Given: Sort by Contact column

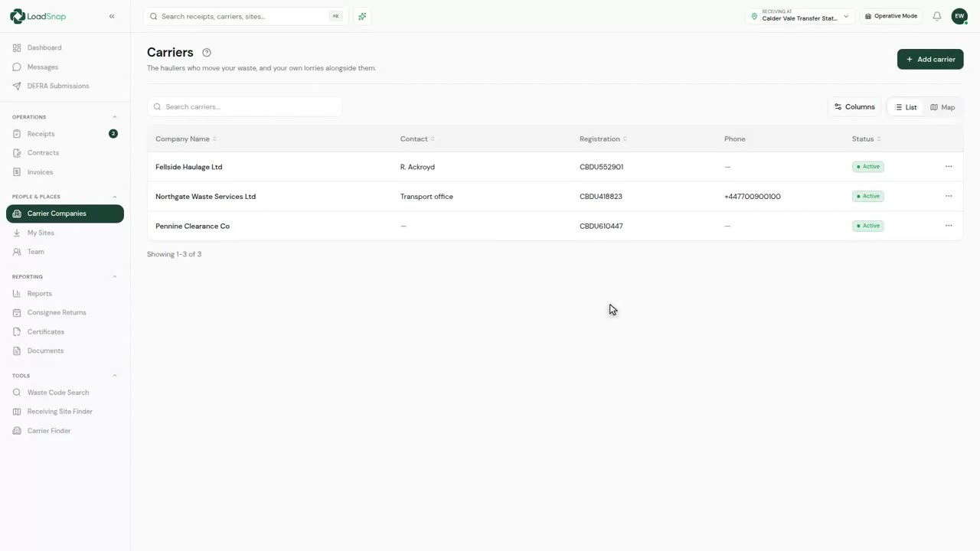Looking at the screenshot, I should point(417,139).
